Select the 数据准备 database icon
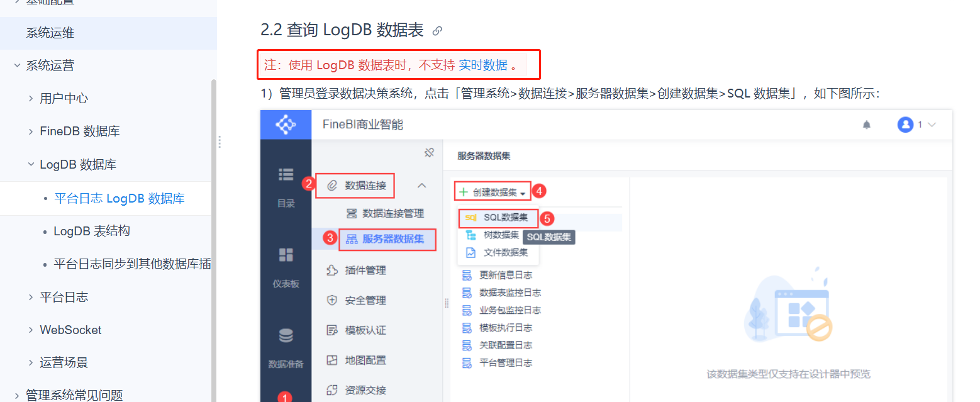The height and width of the screenshot is (402, 980). (286, 336)
